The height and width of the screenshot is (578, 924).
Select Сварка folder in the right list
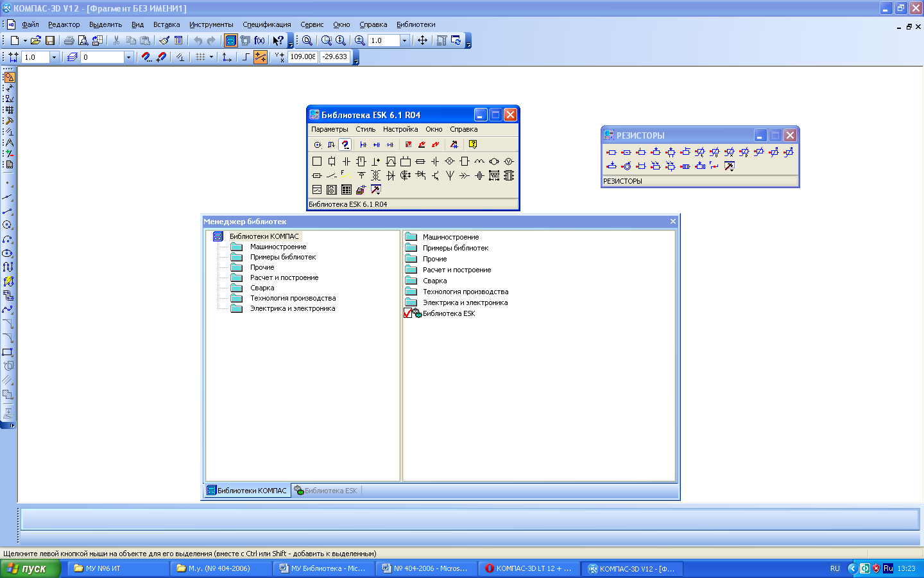point(435,281)
